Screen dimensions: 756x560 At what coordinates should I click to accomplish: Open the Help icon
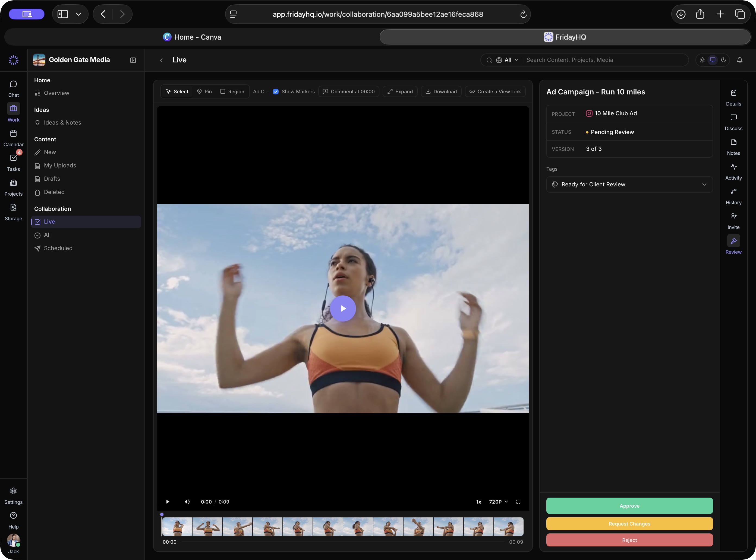coord(13,520)
